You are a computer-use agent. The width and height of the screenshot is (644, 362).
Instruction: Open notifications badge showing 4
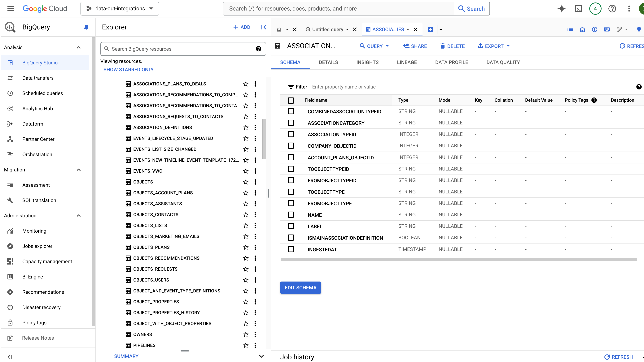click(595, 8)
